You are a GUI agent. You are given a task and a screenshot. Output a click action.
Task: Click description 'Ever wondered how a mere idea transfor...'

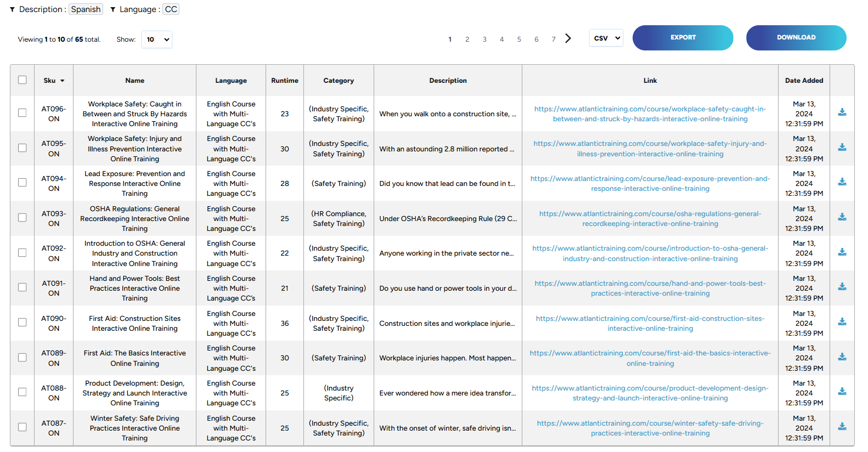pos(448,393)
